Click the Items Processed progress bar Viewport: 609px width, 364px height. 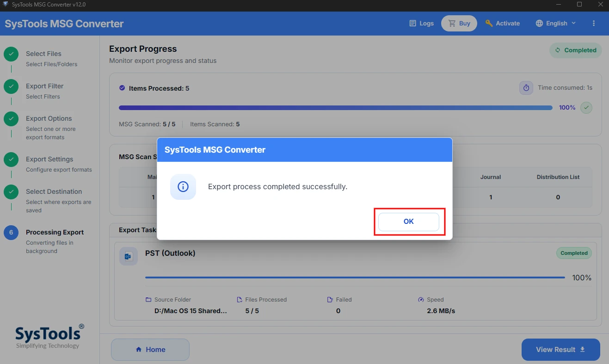pyautogui.click(x=336, y=108)
